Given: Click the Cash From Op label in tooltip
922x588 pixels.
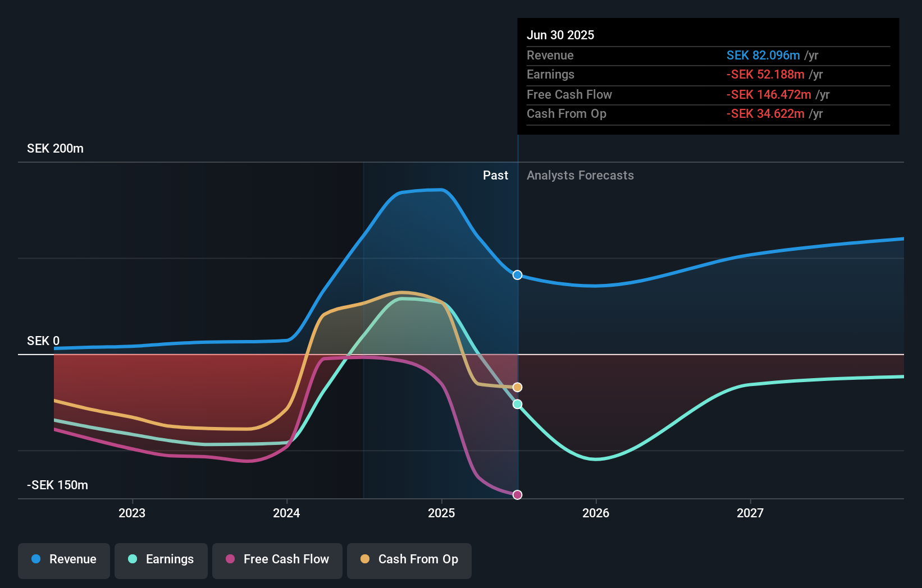Looking at the screenshot, I should coord(567,114).
